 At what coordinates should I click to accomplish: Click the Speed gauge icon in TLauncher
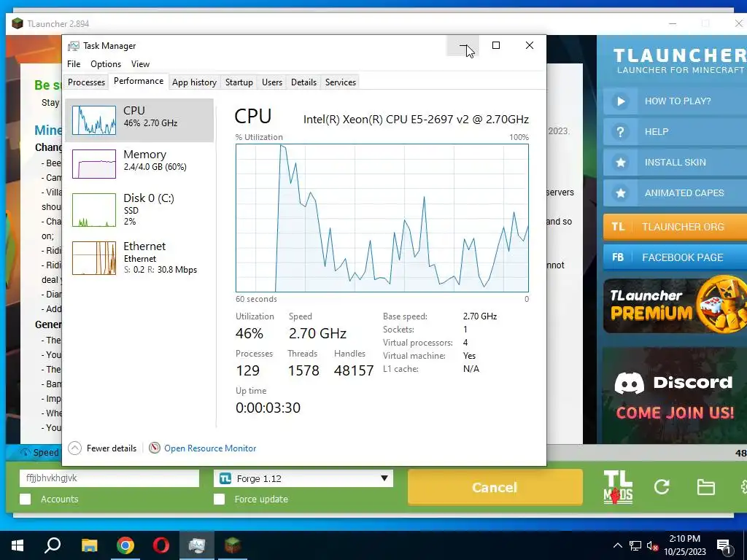(x=25, y=452)
